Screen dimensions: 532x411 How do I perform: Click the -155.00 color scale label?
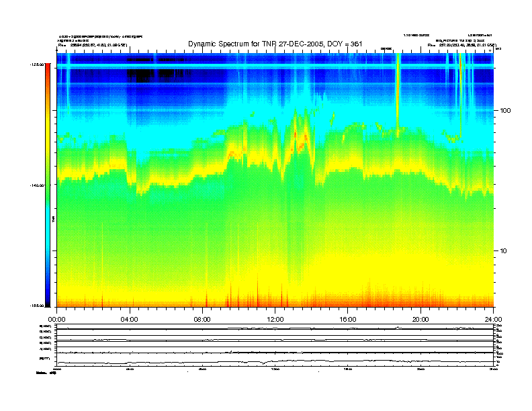coord(37,306)
